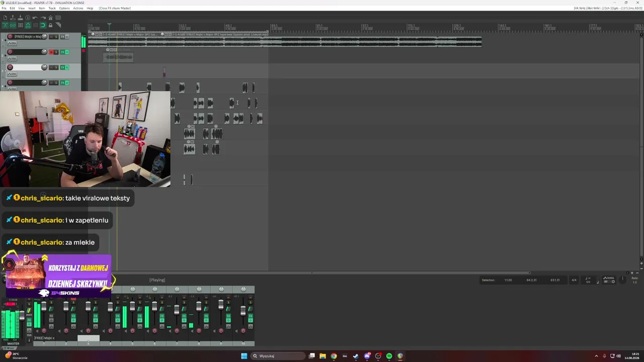Open envelope menu on track 1 in the track panel
644x362 pixels.
(12, 43)
